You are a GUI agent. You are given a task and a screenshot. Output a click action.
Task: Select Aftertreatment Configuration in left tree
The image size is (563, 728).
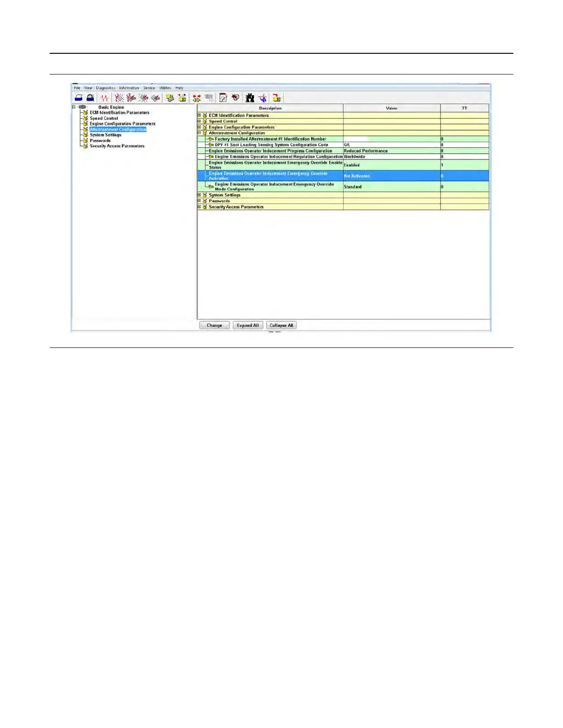(x=118, y=130)
